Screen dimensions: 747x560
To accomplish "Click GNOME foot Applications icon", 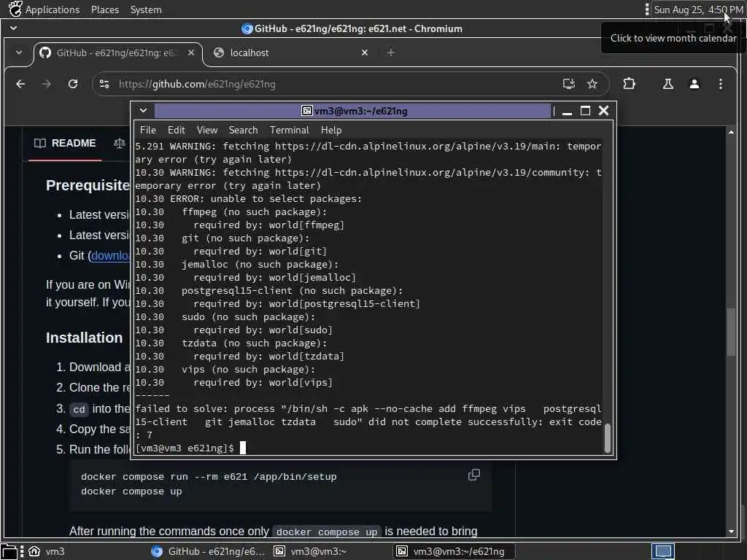I will (15, 9).
